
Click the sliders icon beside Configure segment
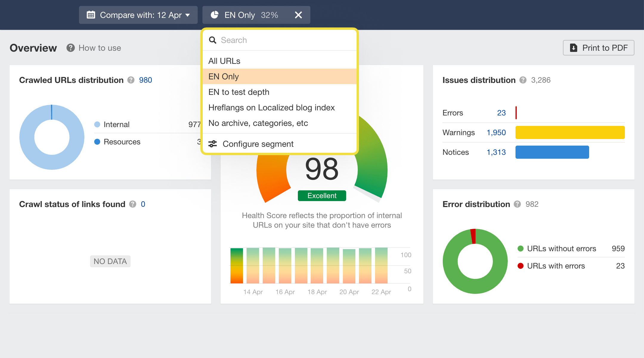click(213, 144)
